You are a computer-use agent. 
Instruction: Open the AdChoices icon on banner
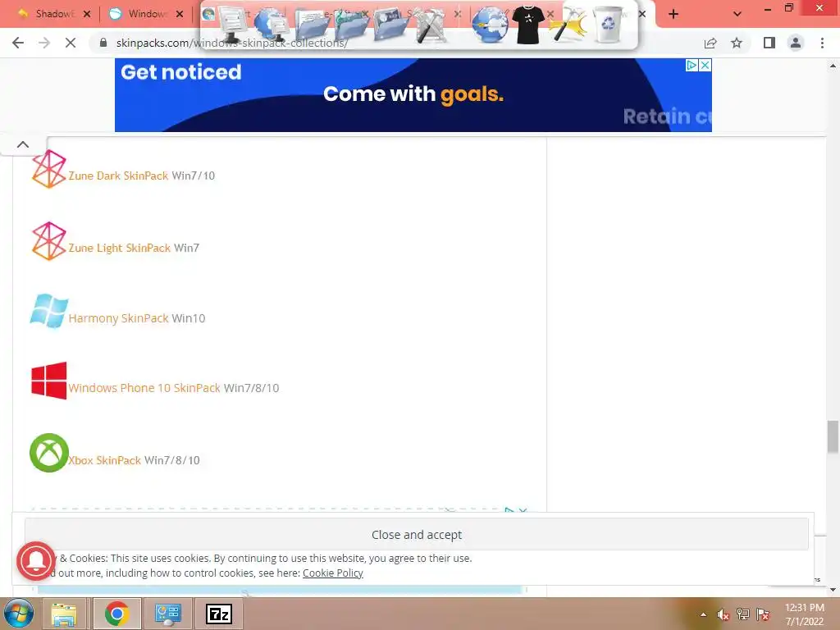[x=692, y=66]
